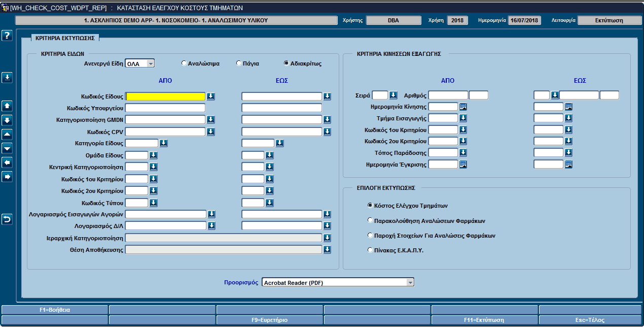Open lookup for Ομάδα Είδους ΕΩΣ field
Viewport: 644px width, 327px height.
tap(270, 155)
